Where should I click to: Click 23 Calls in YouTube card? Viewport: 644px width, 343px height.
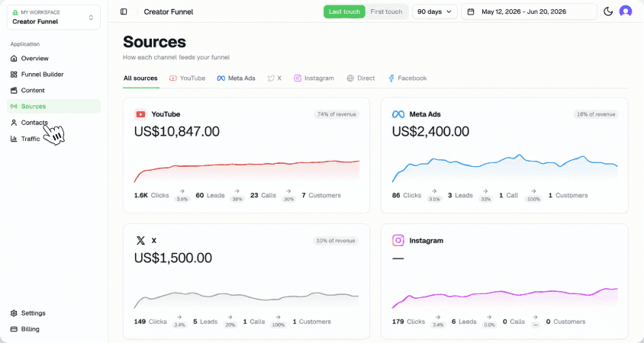(263, 195)
